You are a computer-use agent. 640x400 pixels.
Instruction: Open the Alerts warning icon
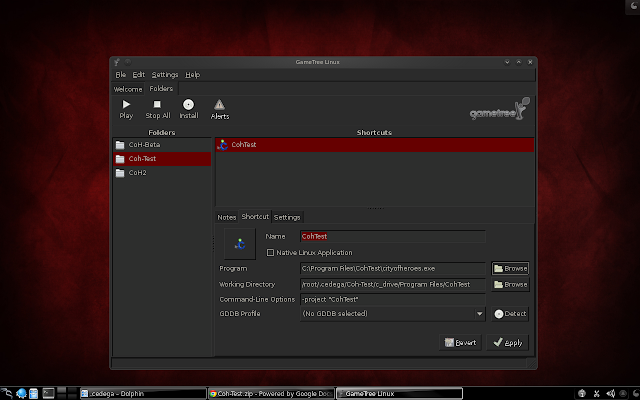coord(220,104)
